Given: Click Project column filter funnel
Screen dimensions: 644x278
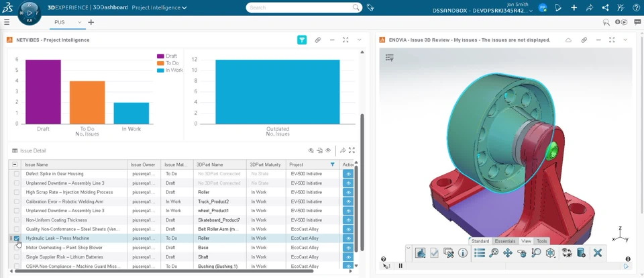Looking at the screenshot, I should (x=332, y=165).
